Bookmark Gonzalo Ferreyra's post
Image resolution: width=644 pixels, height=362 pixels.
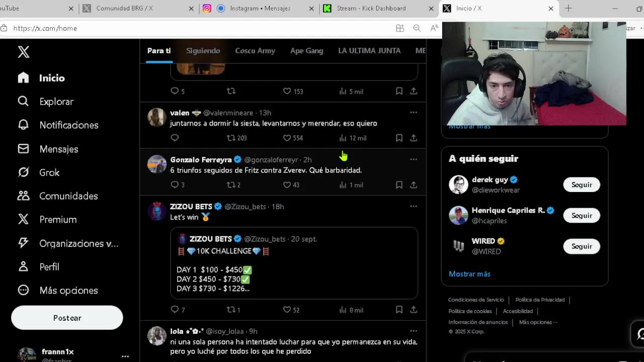pos(399,185)
